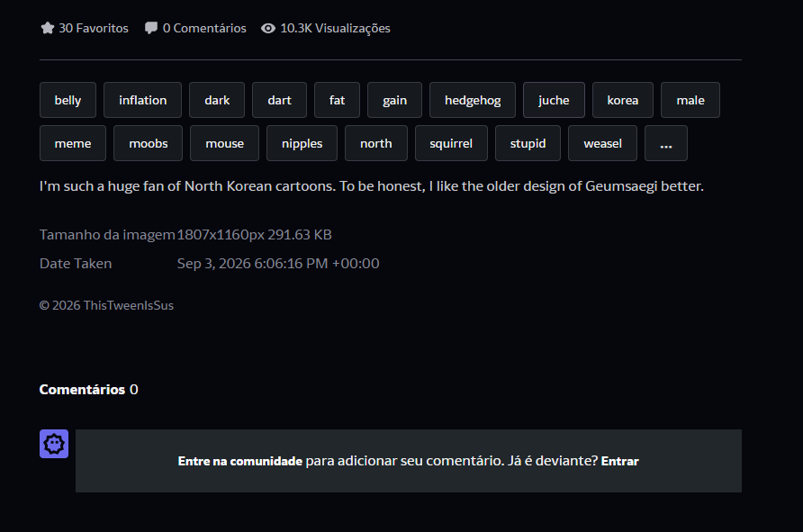Image resolution: width=803 pixels, height=532 pixels.
Task: Select the squirrel tag
Action: (x=451, y=143)
